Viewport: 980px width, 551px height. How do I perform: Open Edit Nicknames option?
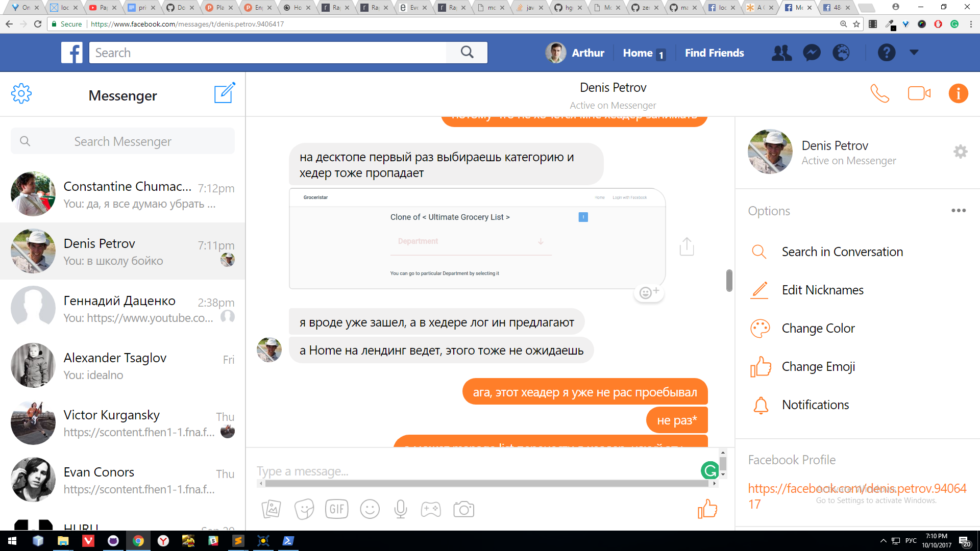[822, 290]
